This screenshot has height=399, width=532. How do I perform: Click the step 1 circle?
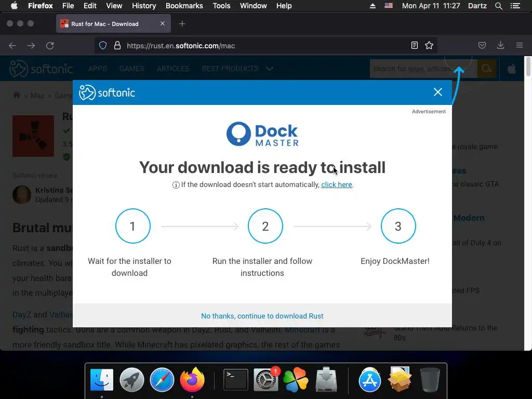click(132, 226)
